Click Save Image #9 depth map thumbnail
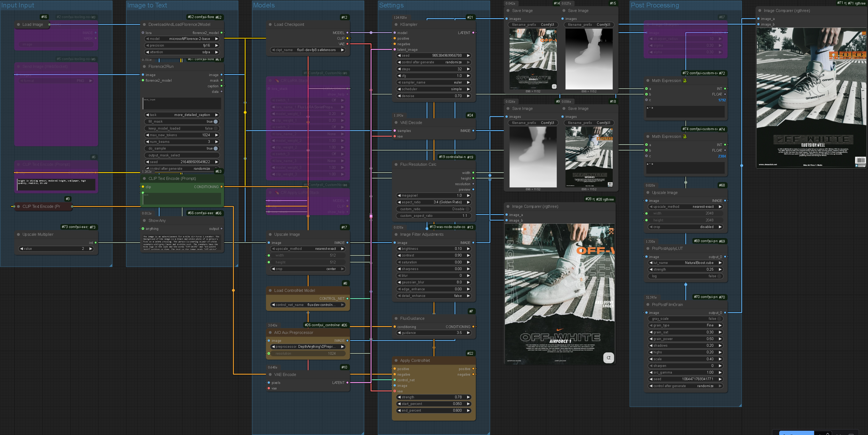Screen dimensions: 868x435 coord(533,157)
